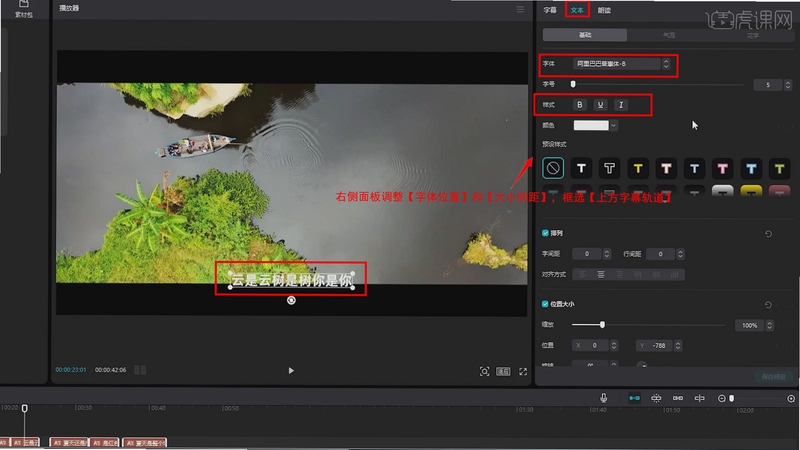Viewport: 800px width, 450px height.
Task: Choose plain white T preset style
Action: tap(581, 168)
